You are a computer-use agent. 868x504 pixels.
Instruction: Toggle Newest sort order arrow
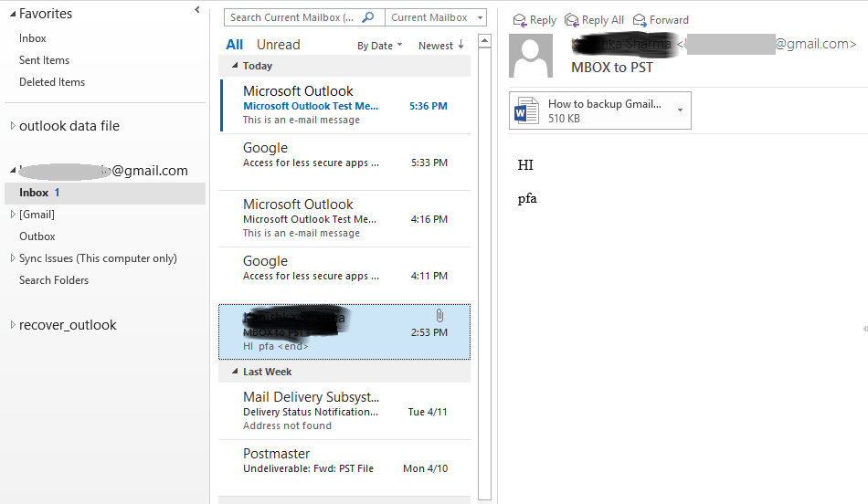[460, 44]
